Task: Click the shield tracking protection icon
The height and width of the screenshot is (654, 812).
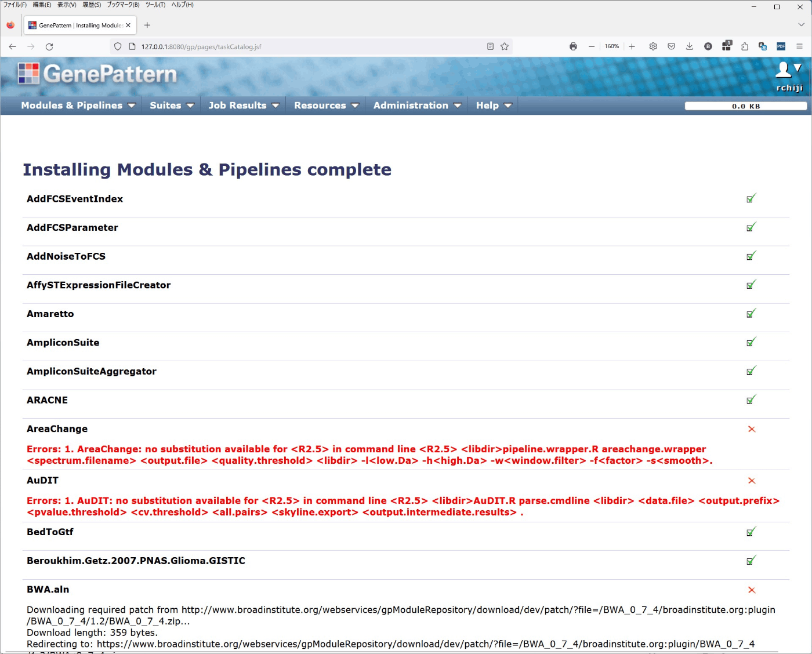Action: pyautogui.click(x=118, y=46)
